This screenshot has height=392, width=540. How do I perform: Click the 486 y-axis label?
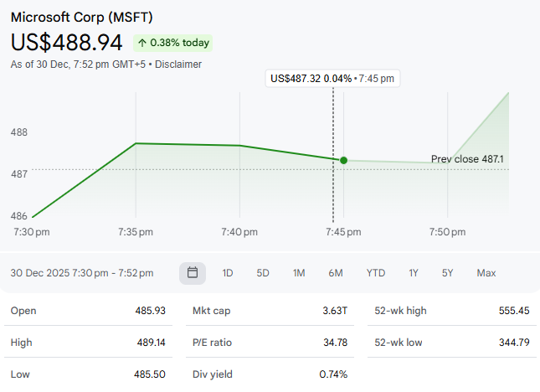coord(19,216)
